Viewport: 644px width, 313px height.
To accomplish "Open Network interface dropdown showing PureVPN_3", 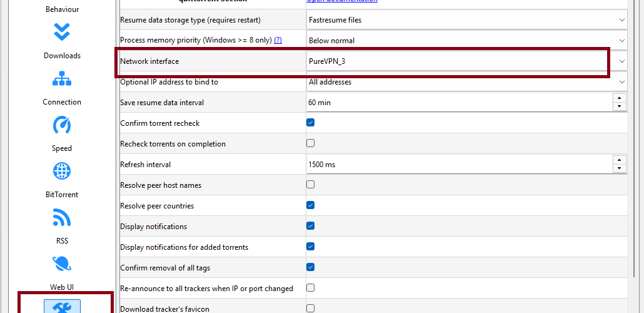I will pos(466,61).
